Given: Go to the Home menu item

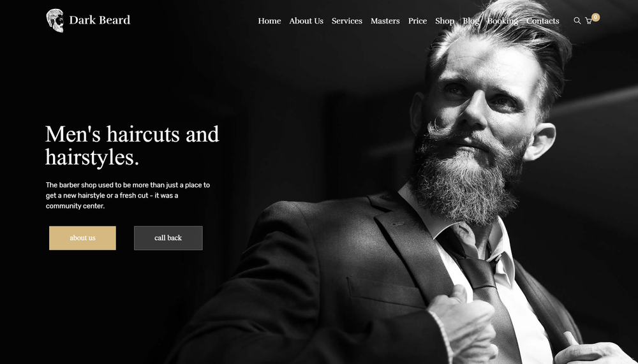Looking at the screenshot, I should [269, 21].
